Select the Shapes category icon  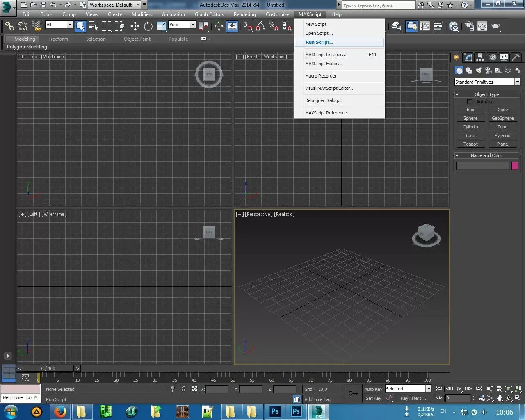point(469,71)
